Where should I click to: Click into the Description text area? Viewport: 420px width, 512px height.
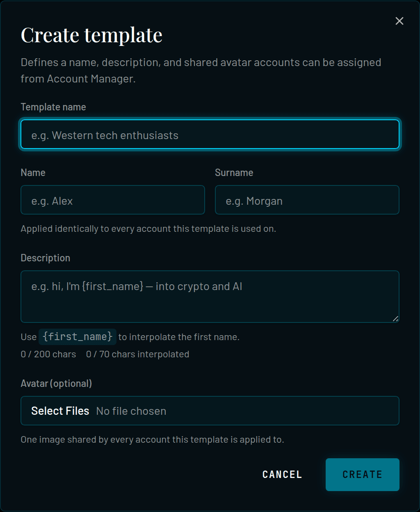210,297
